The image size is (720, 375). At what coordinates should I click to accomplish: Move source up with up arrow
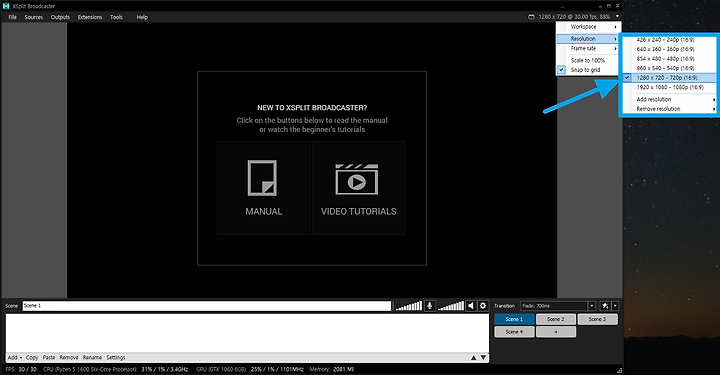(473, 358)
